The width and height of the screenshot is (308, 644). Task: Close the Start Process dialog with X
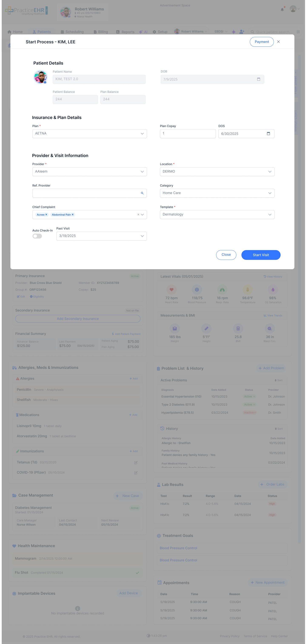click(x=278, y=42)
